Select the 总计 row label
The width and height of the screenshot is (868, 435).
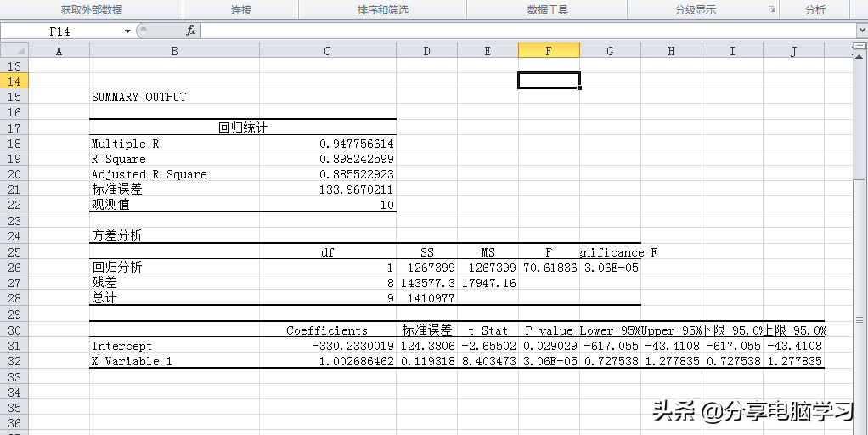click(x=174, y=298)
